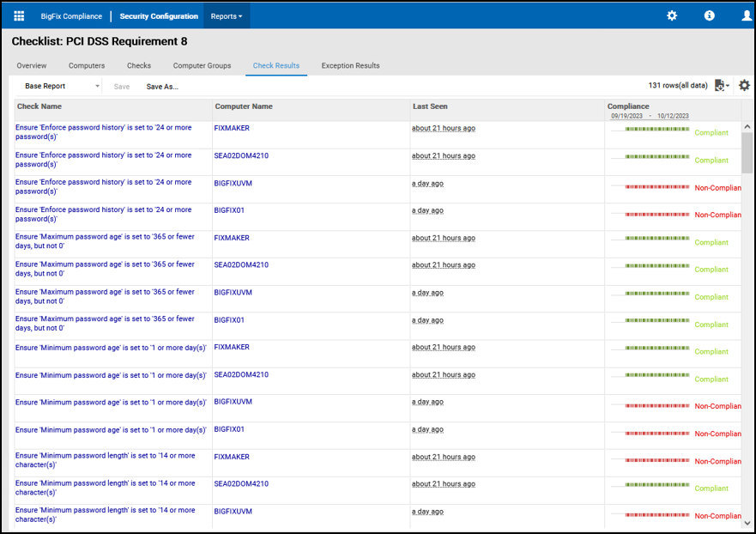
Task: Sort by Check Name column header
Action: point(39,106)
